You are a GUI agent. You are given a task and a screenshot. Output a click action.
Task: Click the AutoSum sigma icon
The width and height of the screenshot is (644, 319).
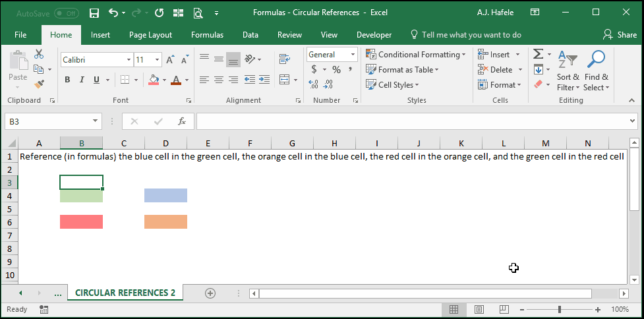(538, 54)
